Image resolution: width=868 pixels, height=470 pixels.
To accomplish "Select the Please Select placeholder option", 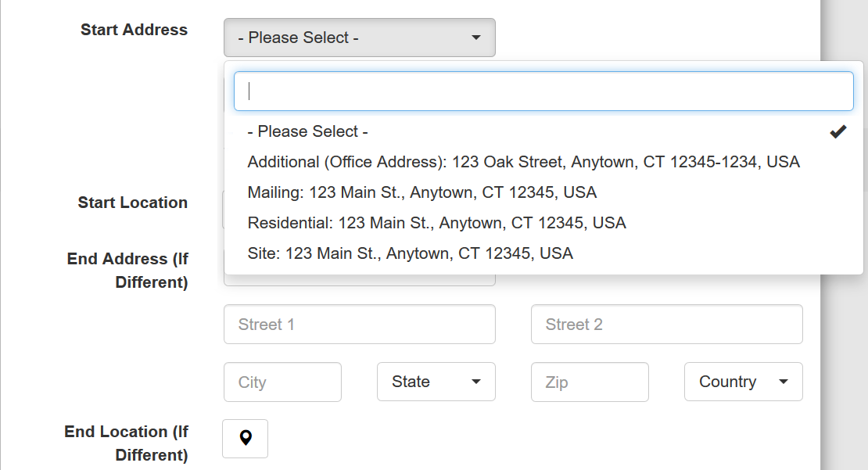I will 306,131.
